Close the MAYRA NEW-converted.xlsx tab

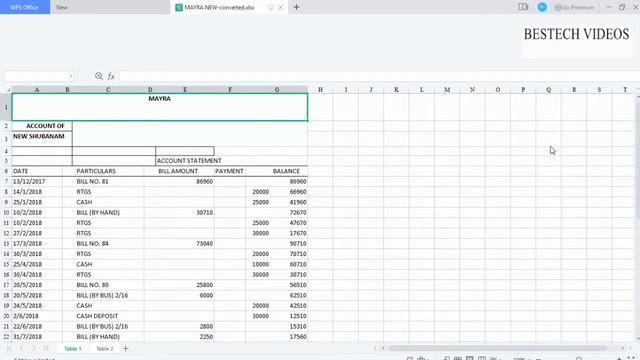point(281,7)
